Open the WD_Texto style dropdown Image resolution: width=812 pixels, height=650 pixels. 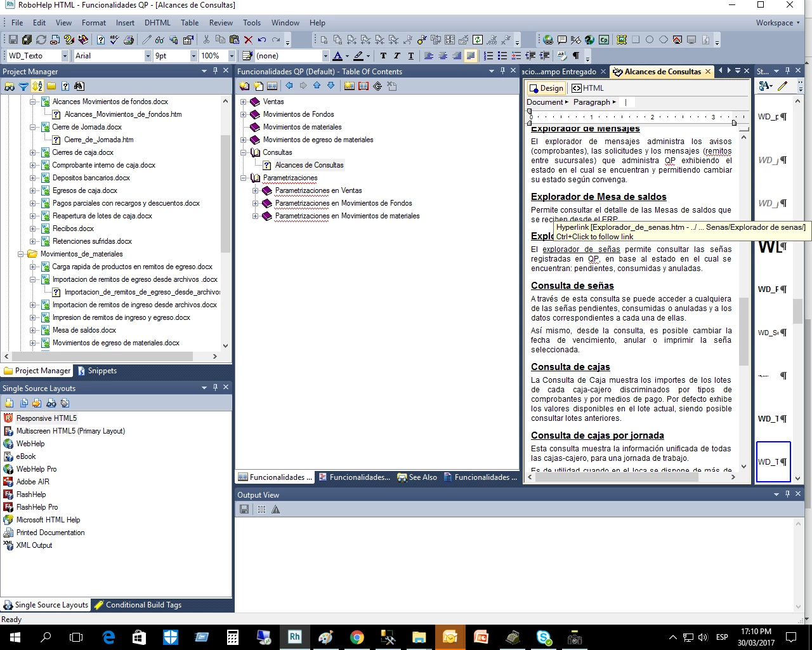(x=65, y=56)
